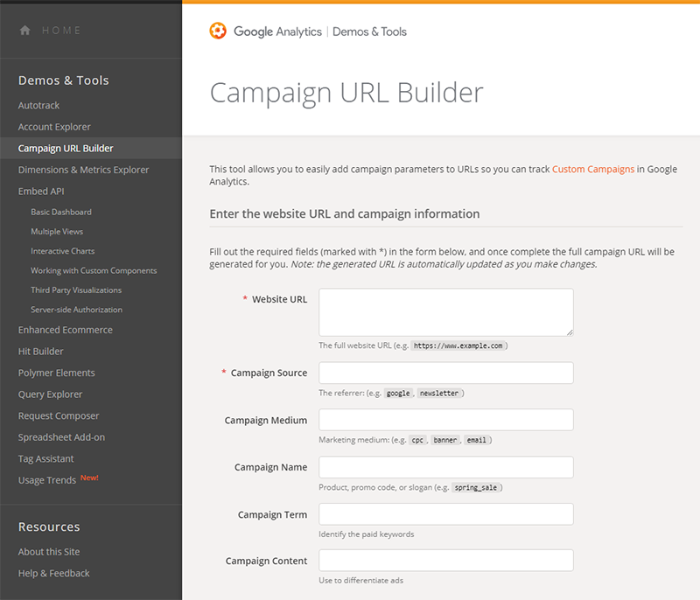This screenshot has height=600, width=700.
Task: Open Account Explorer in the sidebar
Action: (54, 127)
